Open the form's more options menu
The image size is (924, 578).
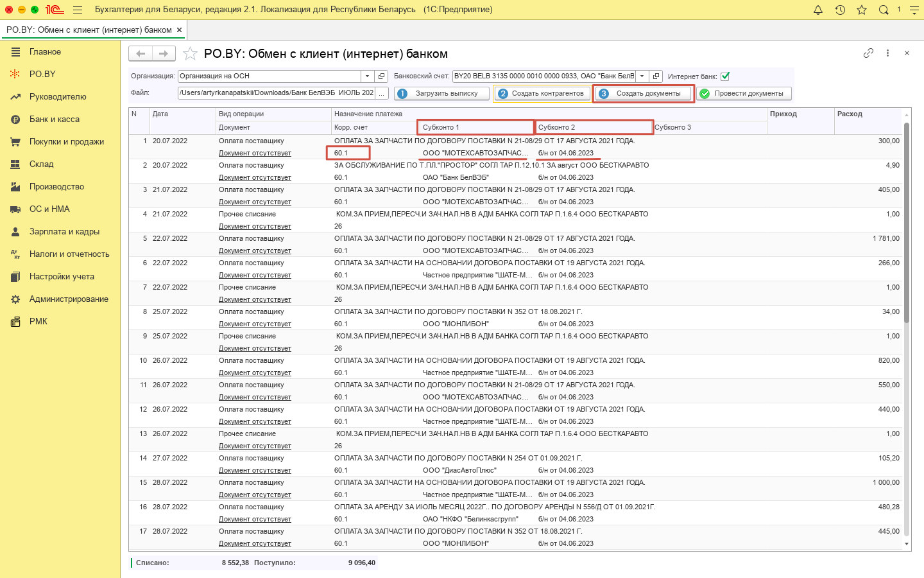(887, 53)
